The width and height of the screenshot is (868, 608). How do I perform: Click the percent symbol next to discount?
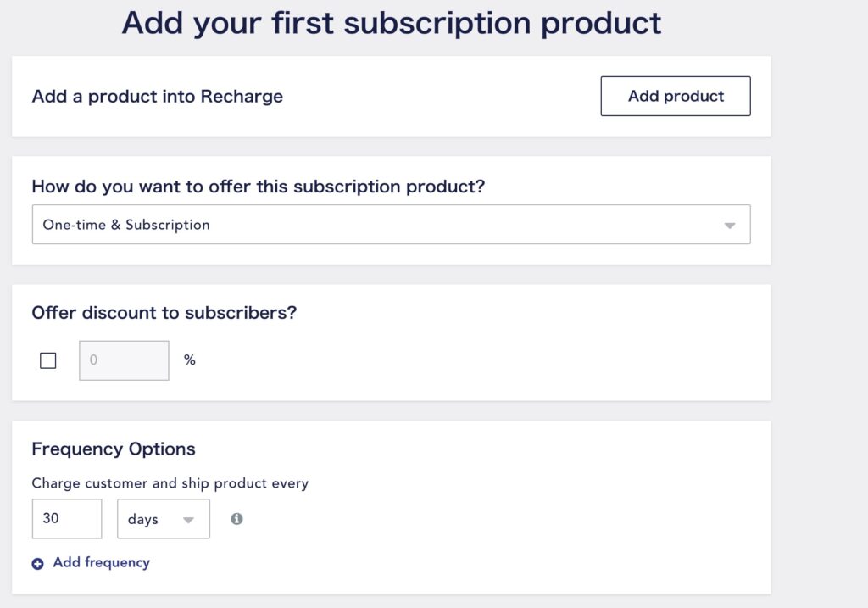pos(190,360)
